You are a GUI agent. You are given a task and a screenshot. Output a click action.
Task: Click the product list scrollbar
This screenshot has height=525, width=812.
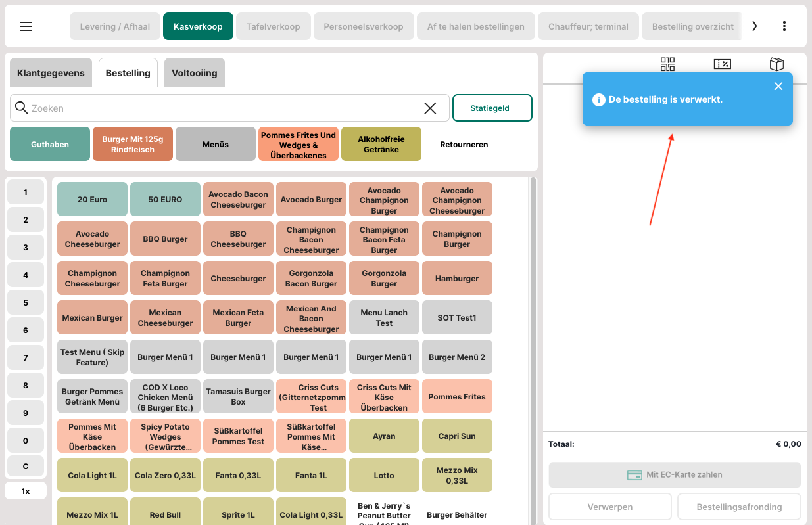pyautogui.click(x=533, y=329)
